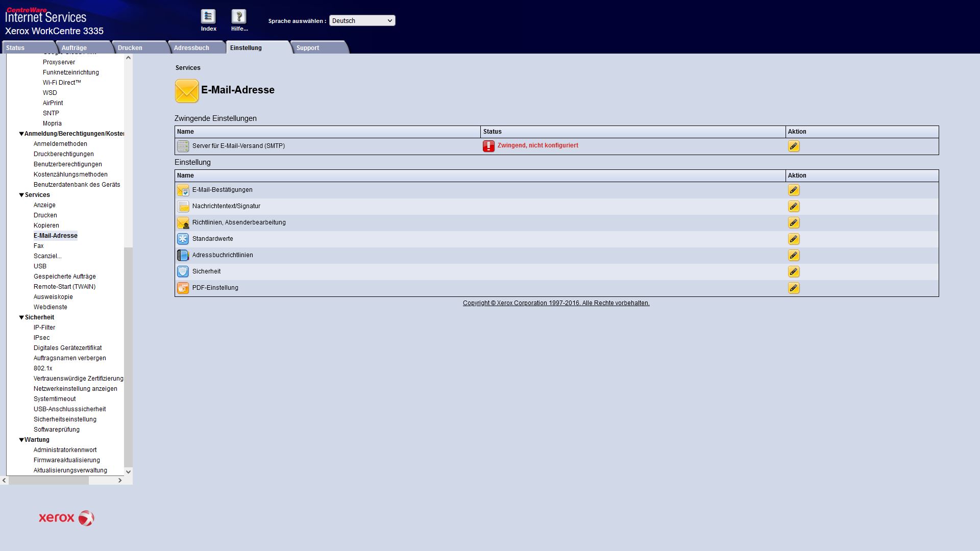Edit the SMTP server setting pencil icon

tap(793, 146)
